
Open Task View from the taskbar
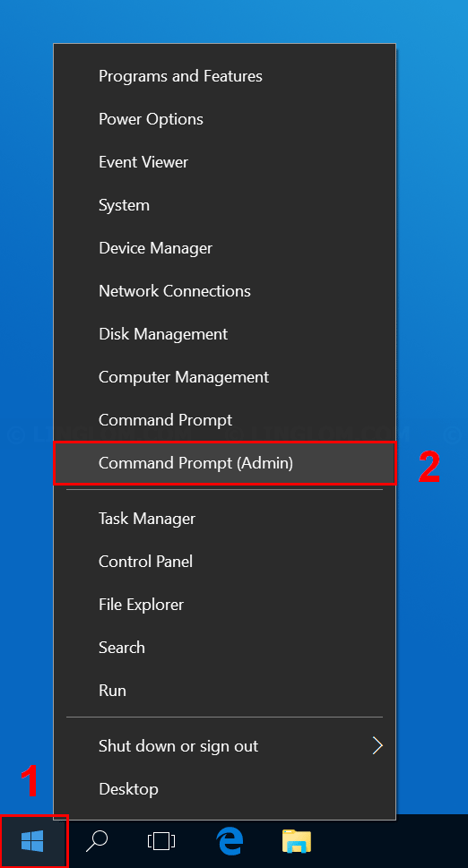pos(161,842)
